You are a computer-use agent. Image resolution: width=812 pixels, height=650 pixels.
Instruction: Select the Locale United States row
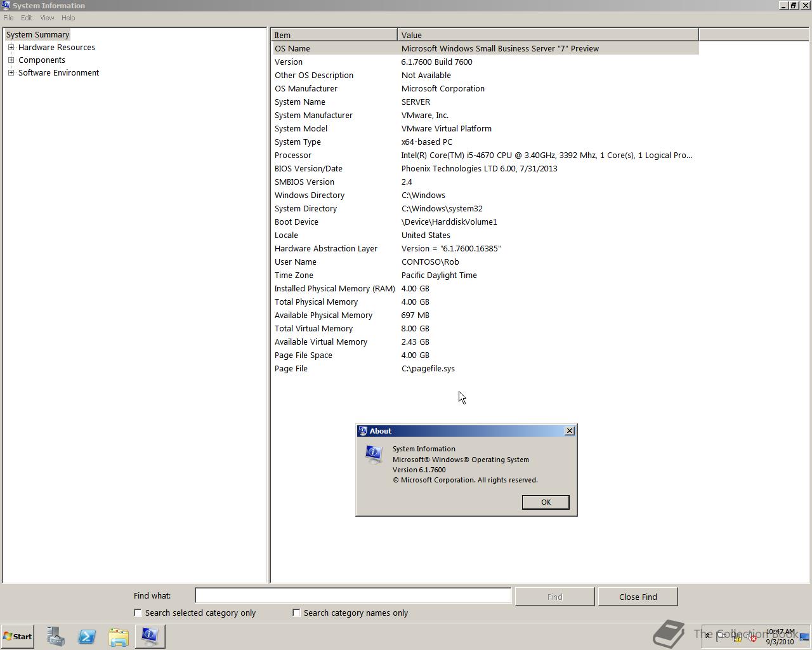tap(485, 235)
